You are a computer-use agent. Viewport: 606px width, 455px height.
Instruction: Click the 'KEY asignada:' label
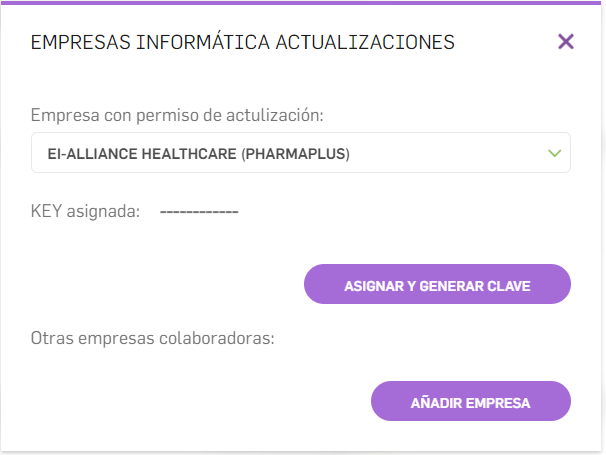85,212
